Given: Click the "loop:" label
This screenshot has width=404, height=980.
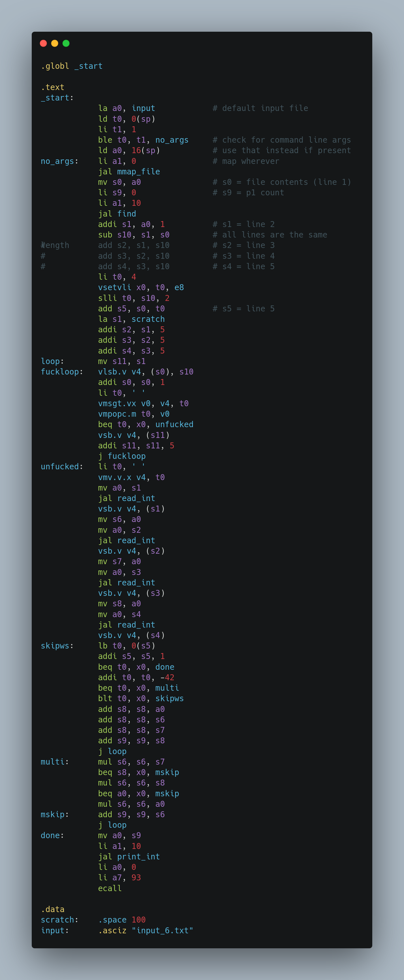Looking at the screenshot, I should (52, 361).
